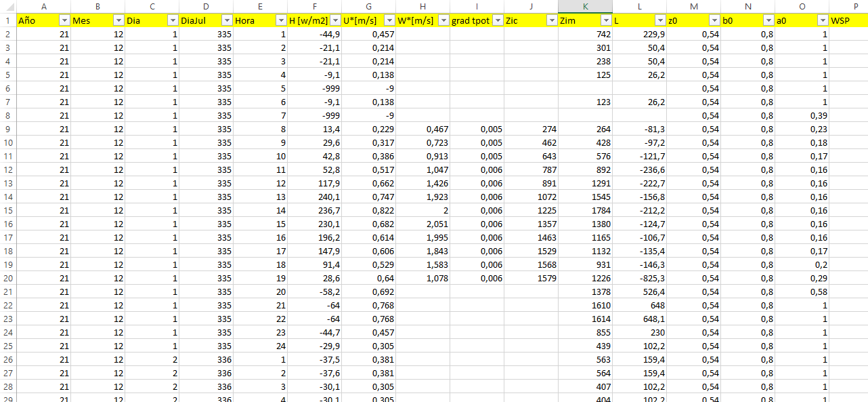
Task: Open the Año column filter dropdown
Action: tap(64, 20)
